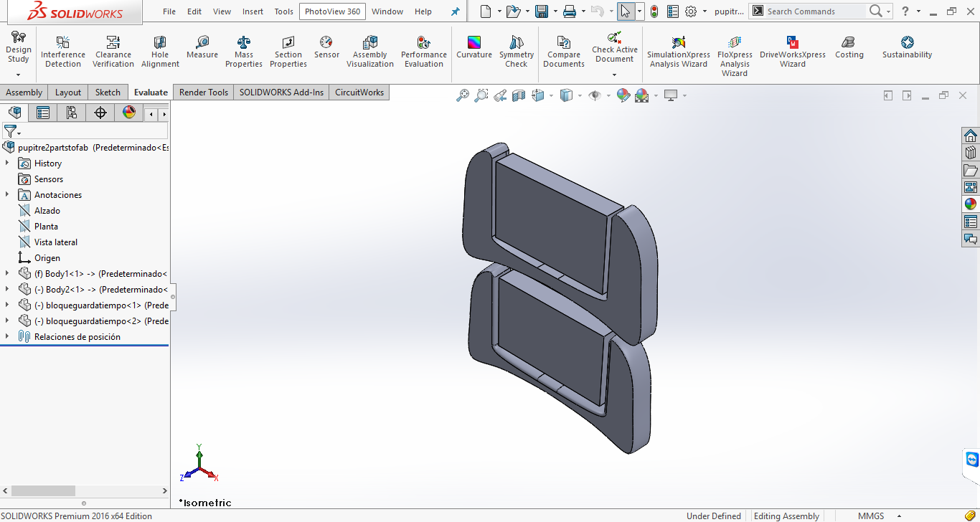Open the Options gear dropdown arrow

705,11
